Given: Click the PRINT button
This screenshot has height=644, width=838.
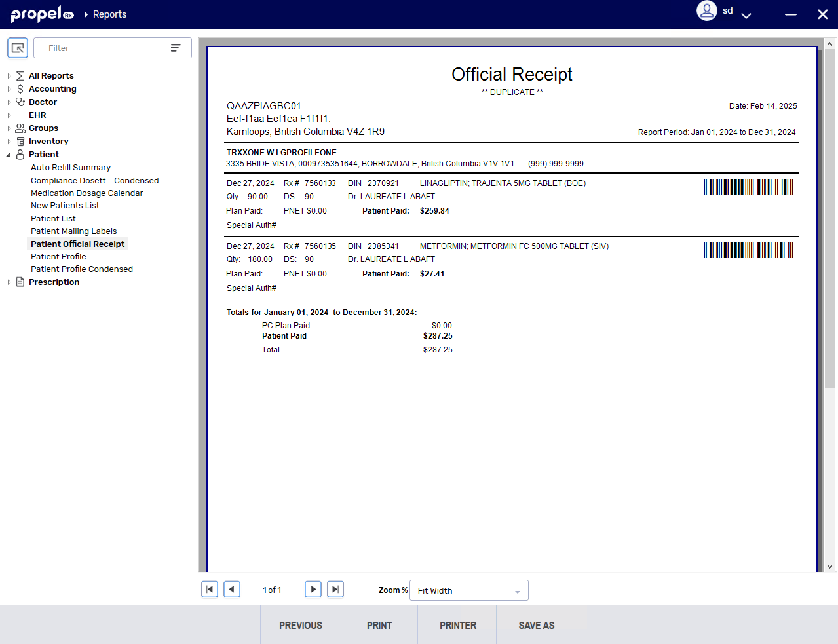Looking at the screenshot, I should coord(379,625).
